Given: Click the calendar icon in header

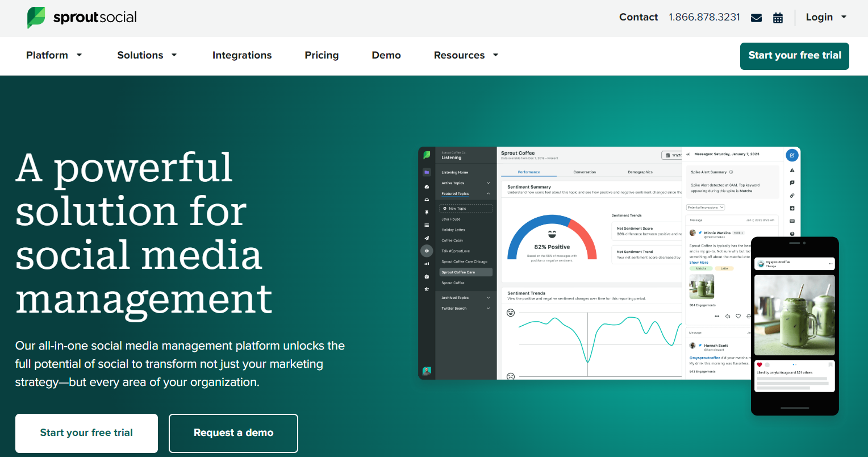Looking at the screenshot, I should [x=778, y=18].
